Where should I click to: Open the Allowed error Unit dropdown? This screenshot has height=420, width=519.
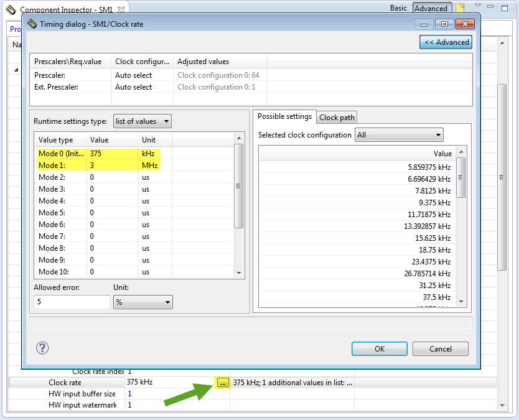[143, 302]
